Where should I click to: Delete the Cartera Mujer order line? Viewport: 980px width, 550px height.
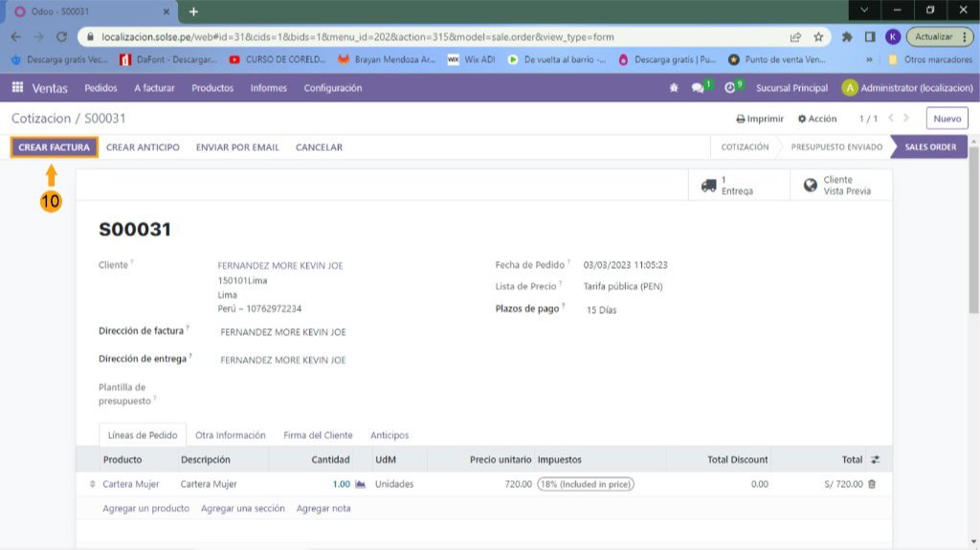pyautogui.click(x=872, y=484)
